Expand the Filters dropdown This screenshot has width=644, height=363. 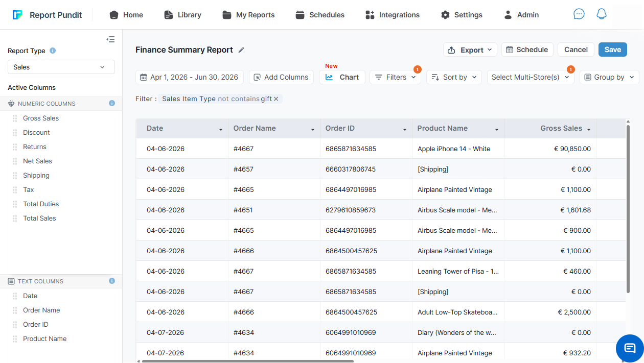point(396,77)
